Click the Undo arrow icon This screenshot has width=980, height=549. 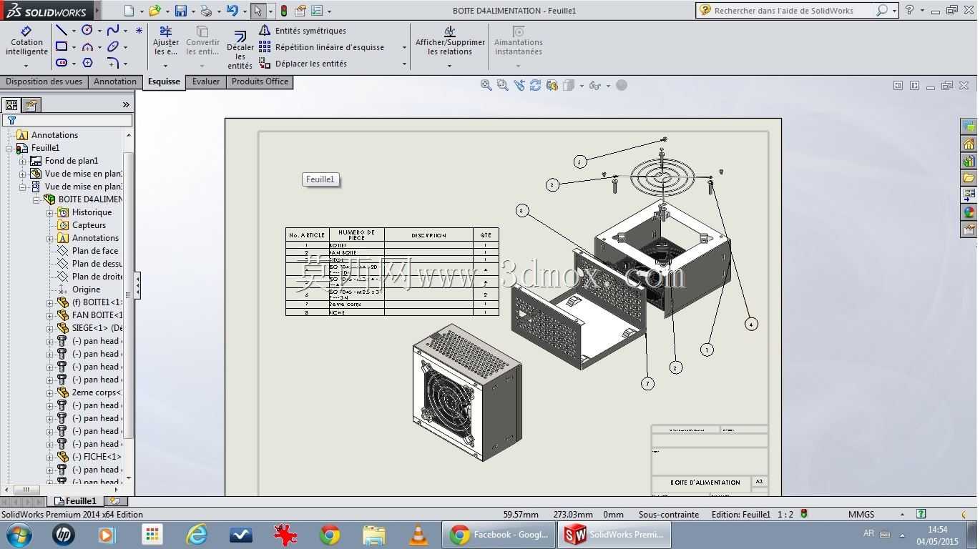[x=232, y=11]
